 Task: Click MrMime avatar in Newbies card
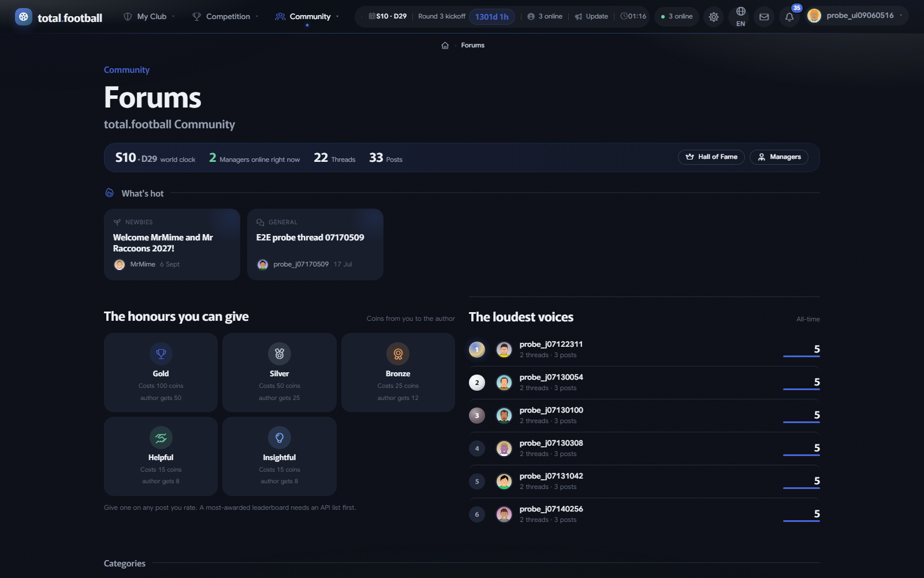[120, 264]
